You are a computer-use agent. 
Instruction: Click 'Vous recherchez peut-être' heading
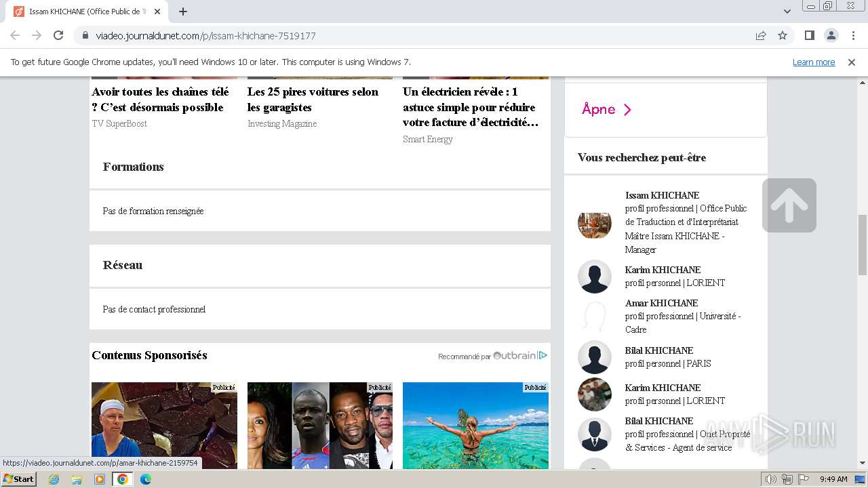[x=642, y=157]
